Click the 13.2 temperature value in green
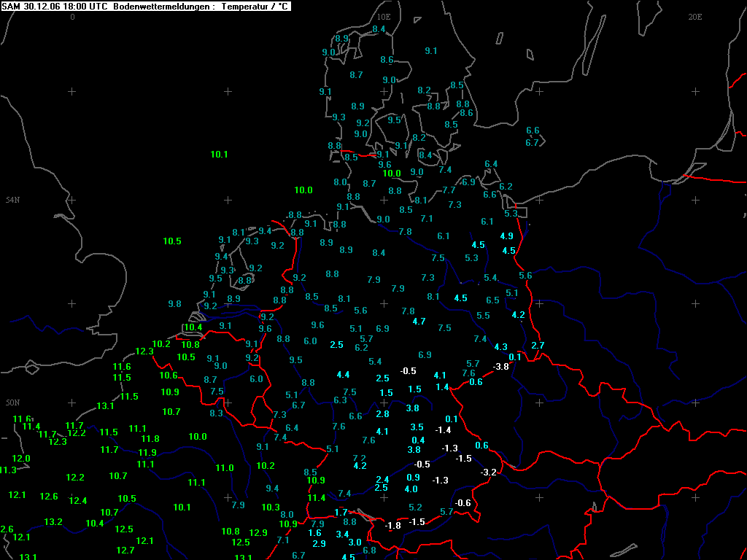747x560 pixels. (x=53, y=522)
